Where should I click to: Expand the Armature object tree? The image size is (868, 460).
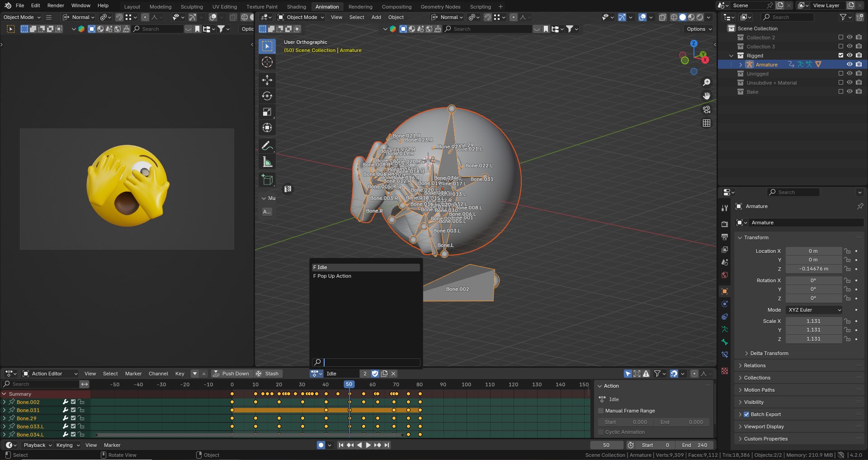[x=741, y=65]
